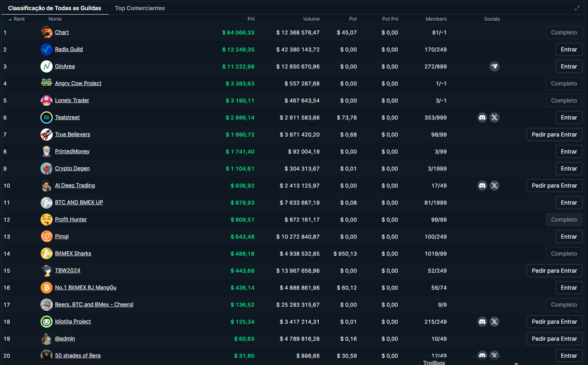
Task: Click Entrar for GinArea guild
Action: point(569,66)
